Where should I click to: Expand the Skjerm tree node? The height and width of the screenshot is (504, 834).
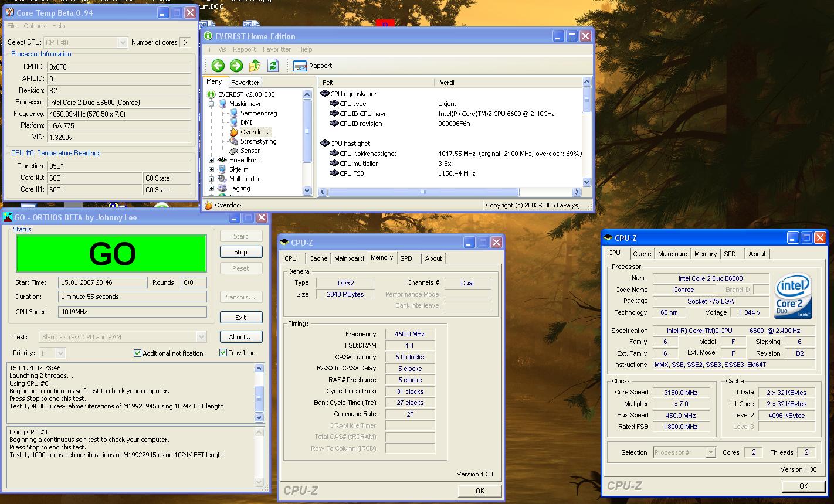212,169
